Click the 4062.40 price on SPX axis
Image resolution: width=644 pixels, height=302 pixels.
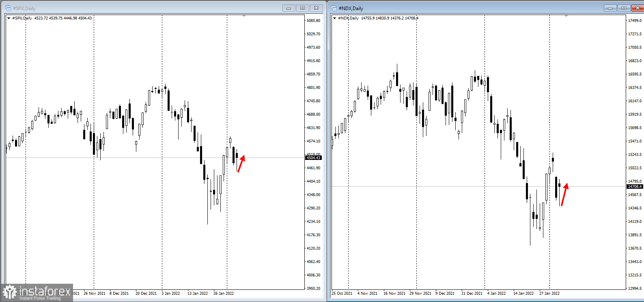(x=313, y=262)
